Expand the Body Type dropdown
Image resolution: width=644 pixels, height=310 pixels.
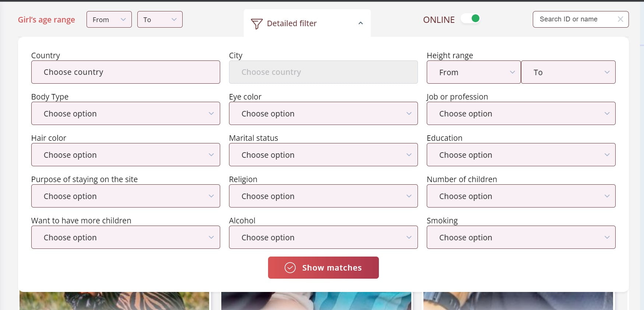(x=126, y=114)
